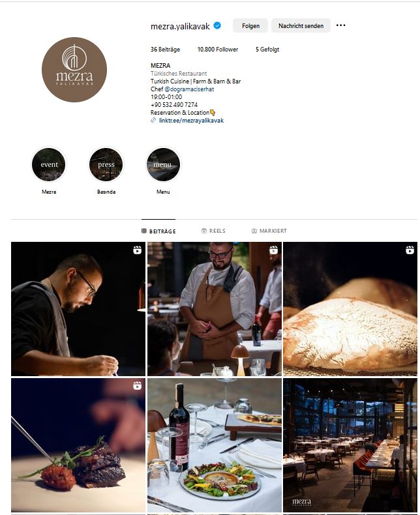Open the wine and salad table post

[215, 445]
